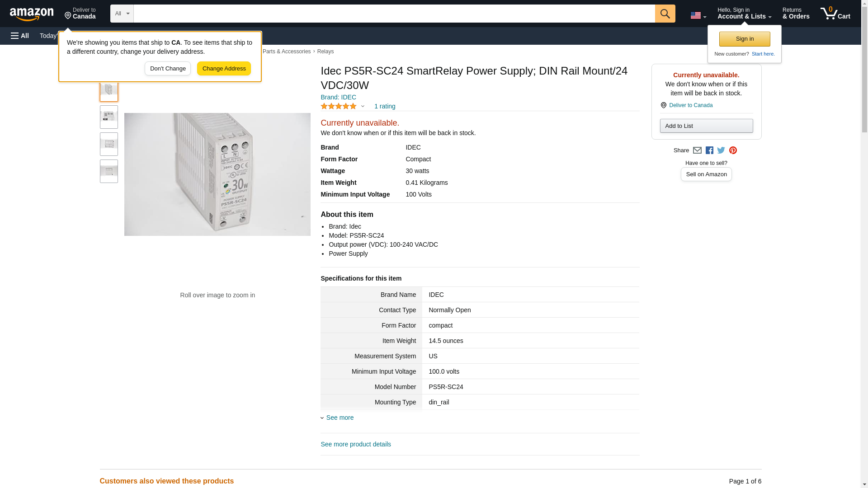Select the second product image thumbnail
The height and width of the screenshot is (488, 868).
[x=109, y=117]
